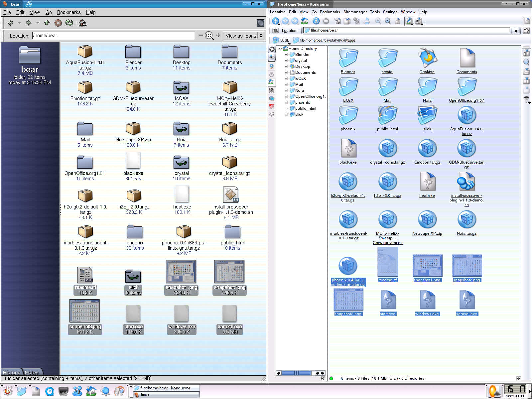Expand Blender folder in tree

(286, 55)
